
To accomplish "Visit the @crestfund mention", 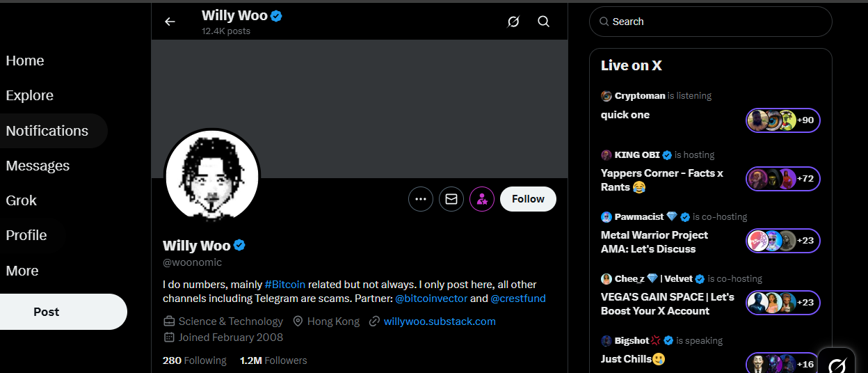I will pyautogui.click(x=518, y=299).
